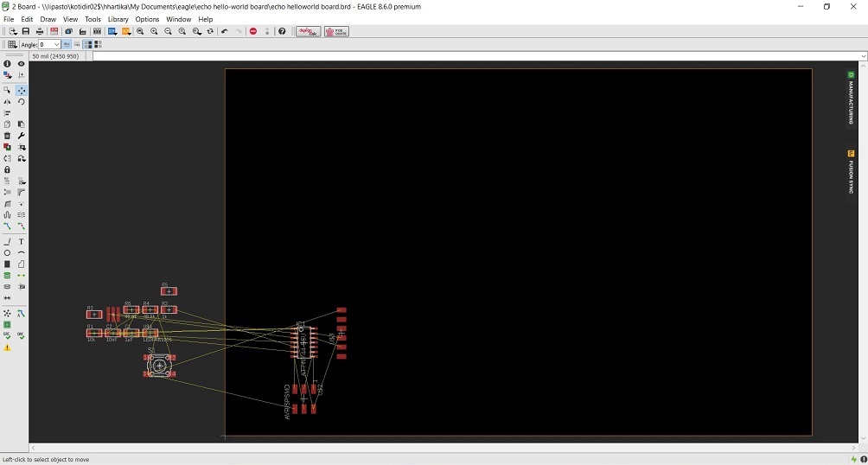Image resolution: width=868 pixels, height=465 pixels.
Task: Click the red Stop command button
Action: pos(253,32)
